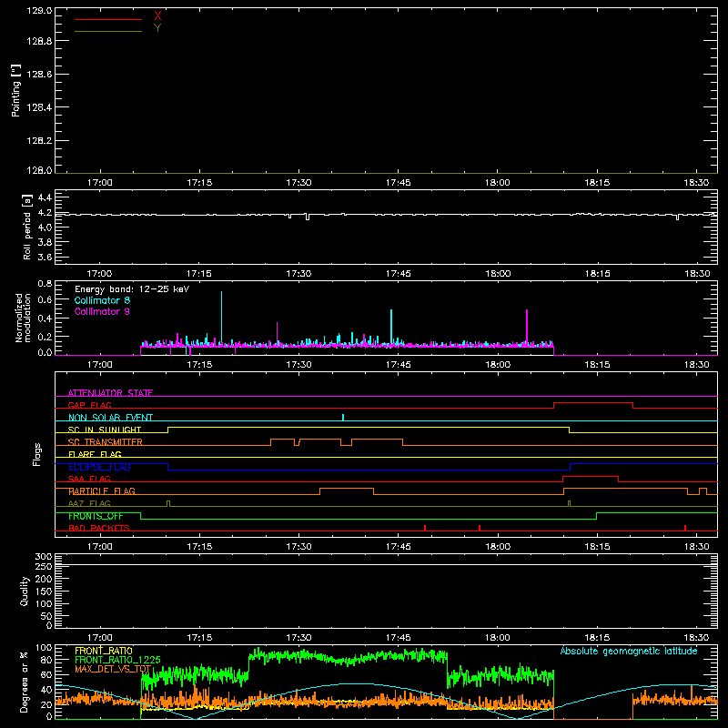
Task: Click the 17:15 label under the Flags plot
Action: [199, 547]
